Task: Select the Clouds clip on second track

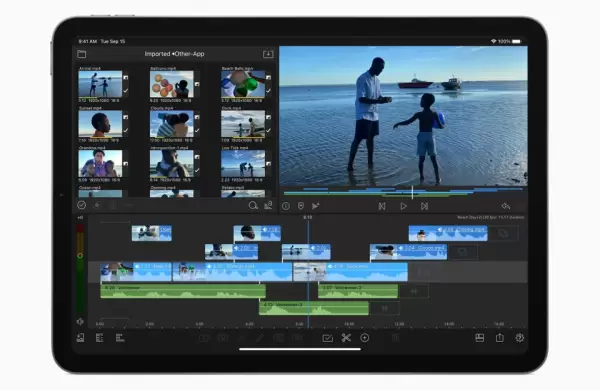Action: tap(408, 252)
